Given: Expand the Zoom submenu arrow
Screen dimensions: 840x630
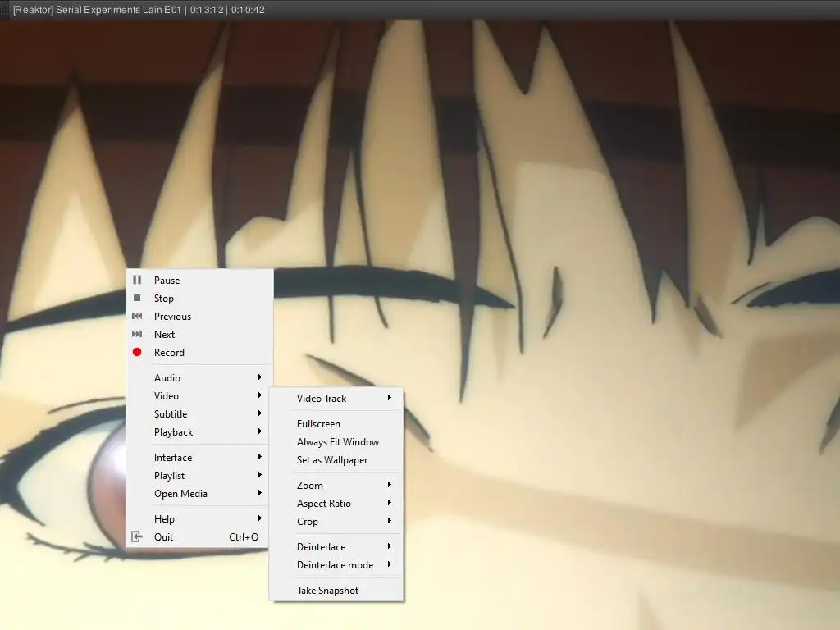Looking at the screenshot, I should 390,484.
